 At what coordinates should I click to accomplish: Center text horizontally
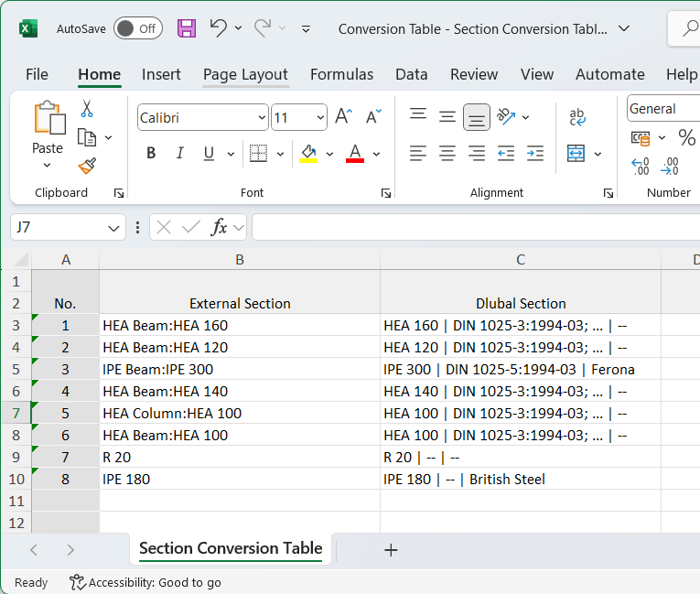point(447,153)
